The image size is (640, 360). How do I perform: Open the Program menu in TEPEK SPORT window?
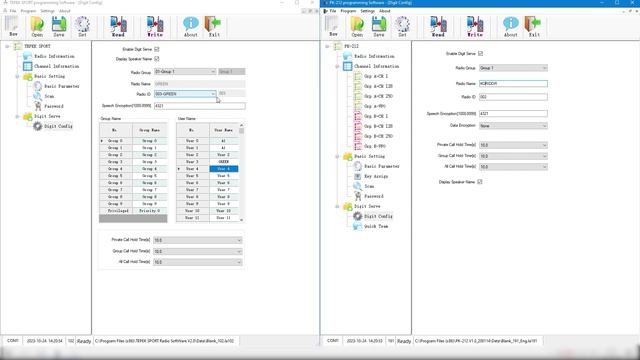(x=28, y=11)
